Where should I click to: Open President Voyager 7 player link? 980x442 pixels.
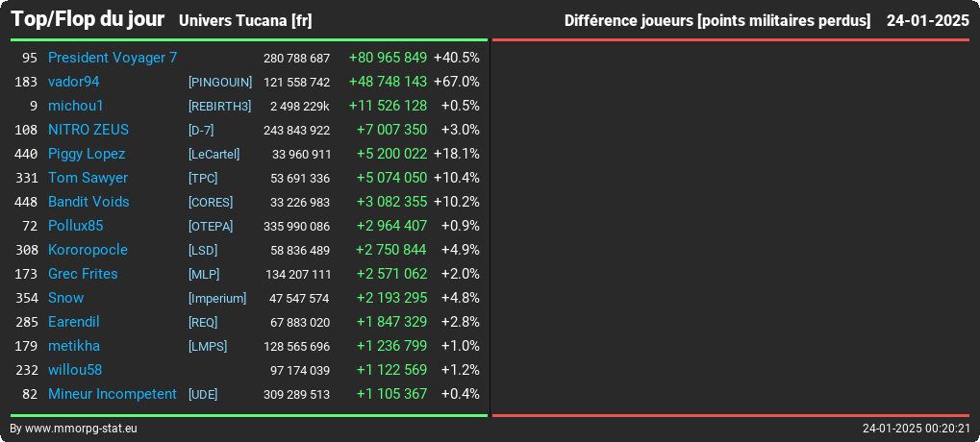click(113, 58)
